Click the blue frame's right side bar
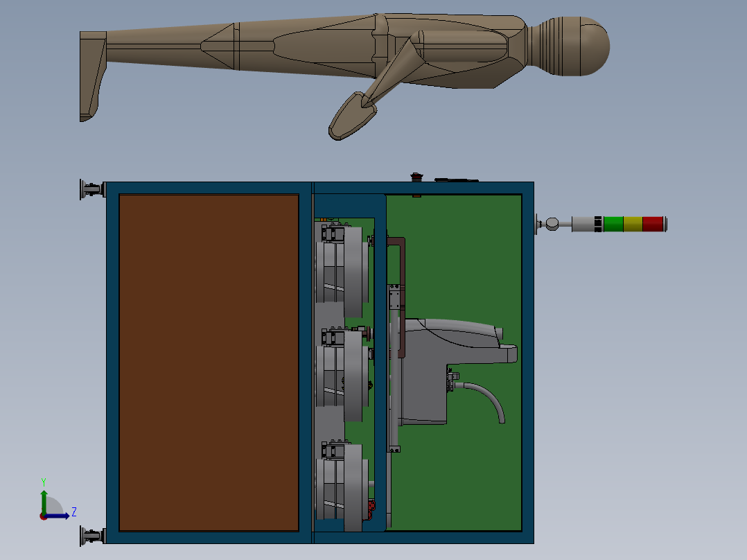 click(528, 362)
